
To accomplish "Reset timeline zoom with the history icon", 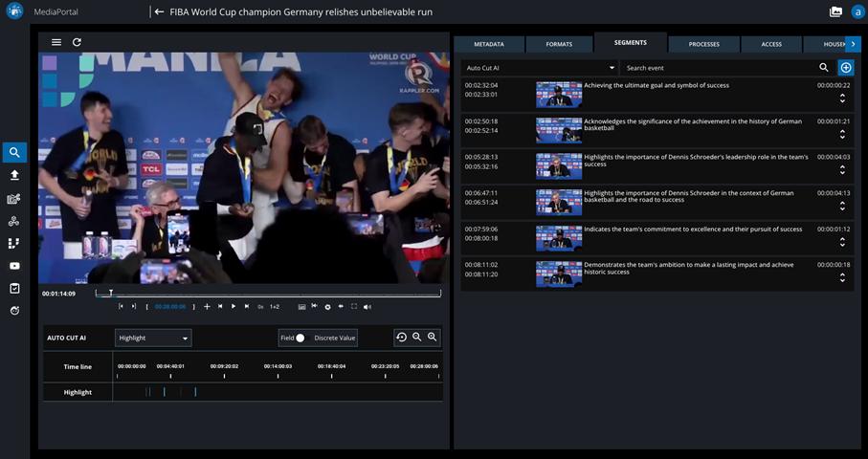I will coord(401,337).
